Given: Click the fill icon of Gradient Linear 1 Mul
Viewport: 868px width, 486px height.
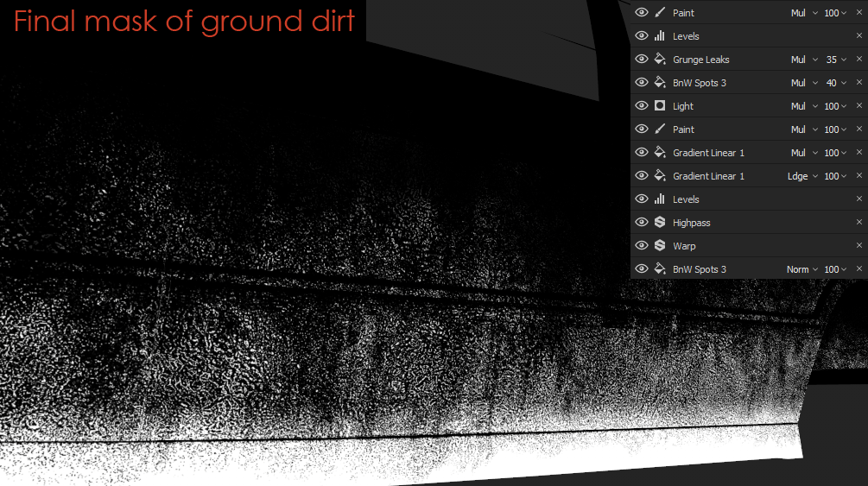Looking at the screenshot, I should pos(659,152).
